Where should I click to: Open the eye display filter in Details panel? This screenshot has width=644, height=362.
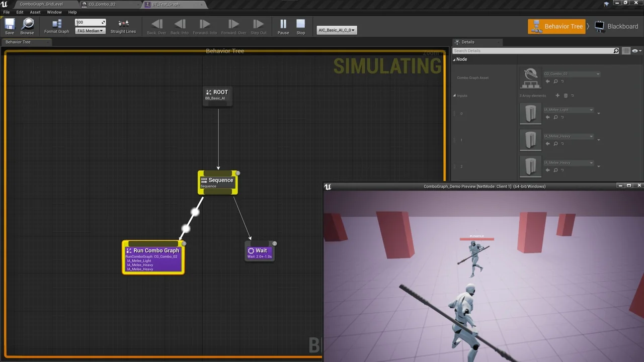click(635, 51)
